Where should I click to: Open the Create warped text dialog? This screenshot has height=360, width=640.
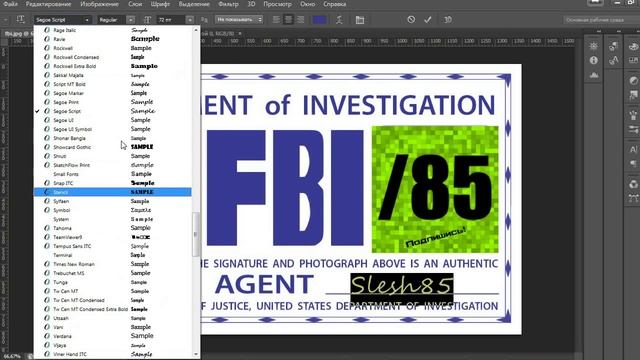(339, 20)
